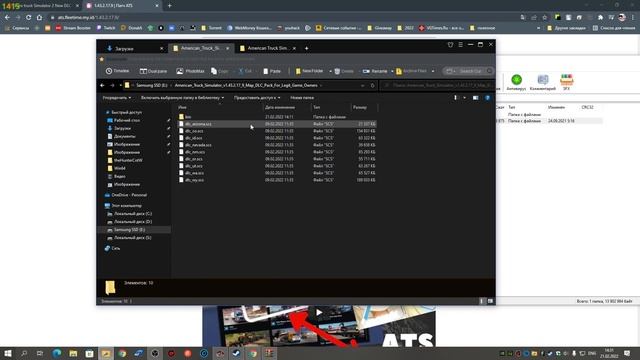The height and width of the screenshot is (360, 640).
Task: Open the New Folder dropdown arrow
Action: [x=330, y=71]
